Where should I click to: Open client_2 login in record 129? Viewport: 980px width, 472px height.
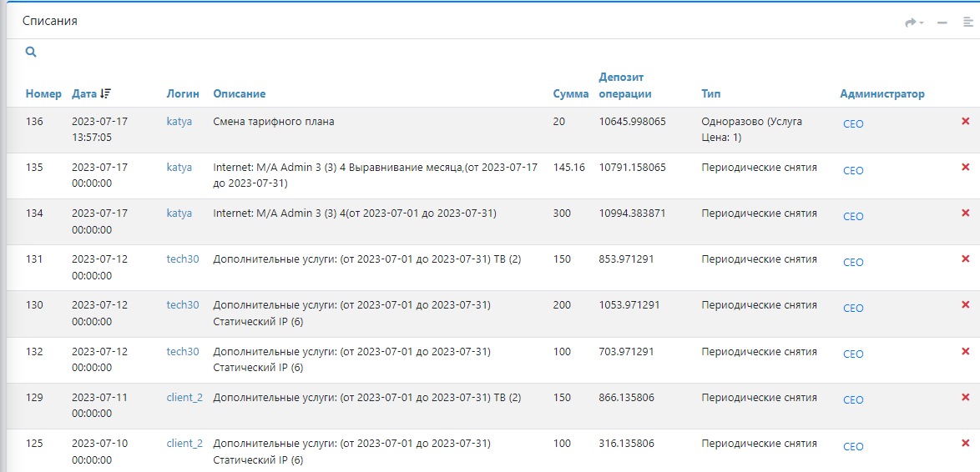[184, 397]
